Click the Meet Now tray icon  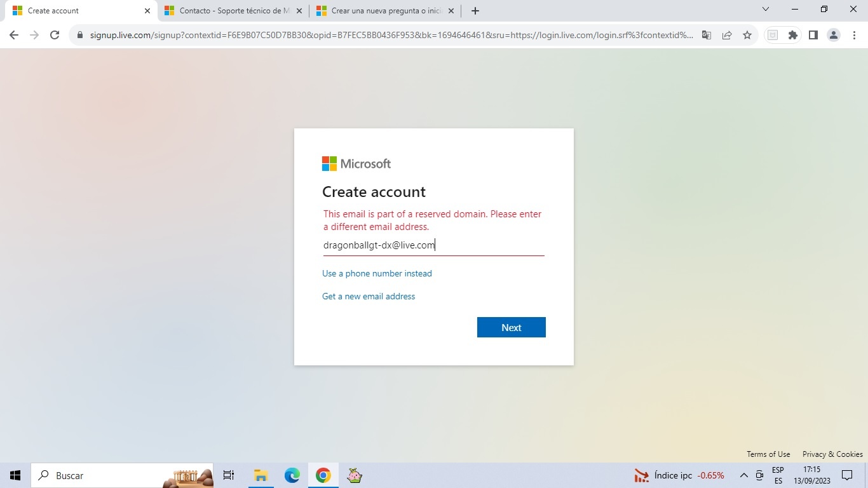760,475
